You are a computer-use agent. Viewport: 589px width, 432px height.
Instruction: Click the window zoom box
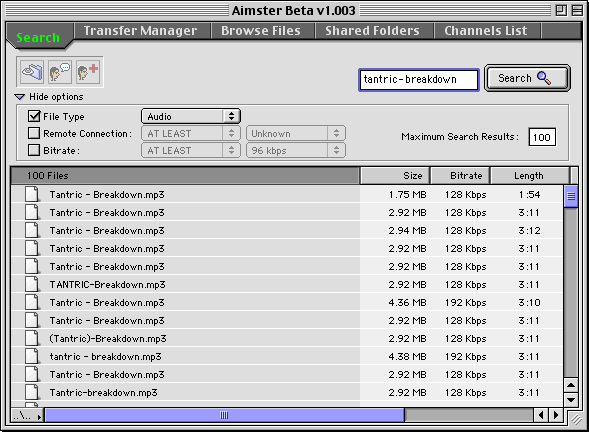tap(562, 10)
